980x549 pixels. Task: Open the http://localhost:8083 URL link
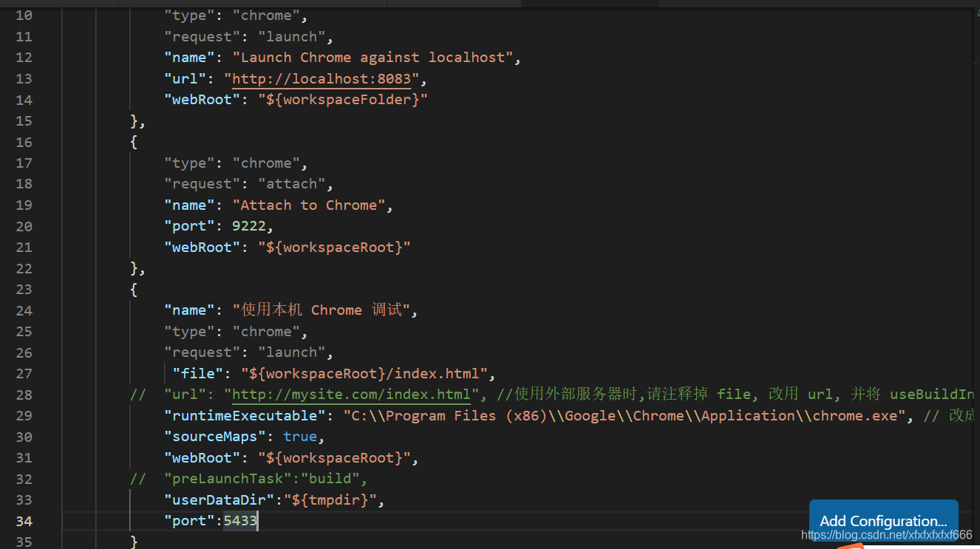tap(321, 78)
